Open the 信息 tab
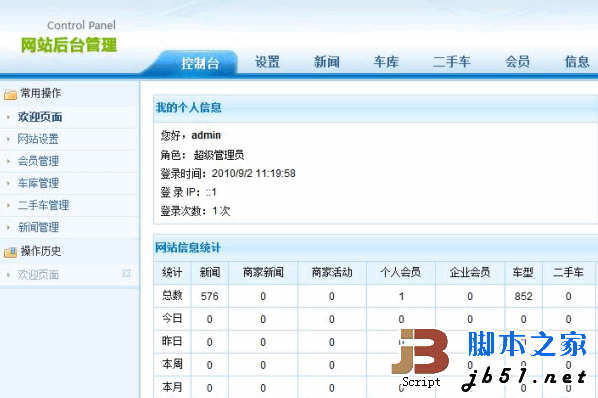 click(577, 62)
